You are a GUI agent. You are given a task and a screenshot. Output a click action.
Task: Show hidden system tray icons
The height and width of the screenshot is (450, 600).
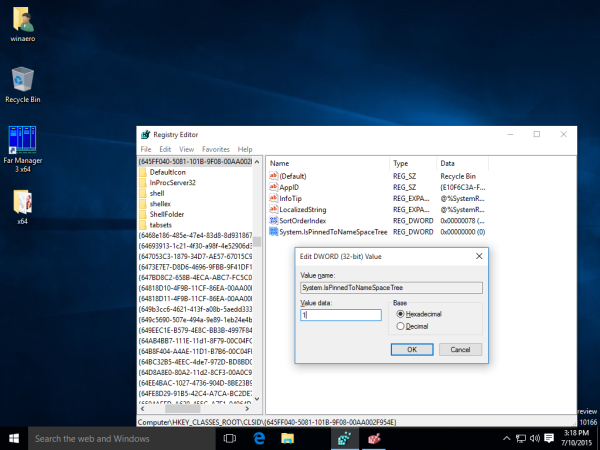pyautogui.click(x=506, y=439)
